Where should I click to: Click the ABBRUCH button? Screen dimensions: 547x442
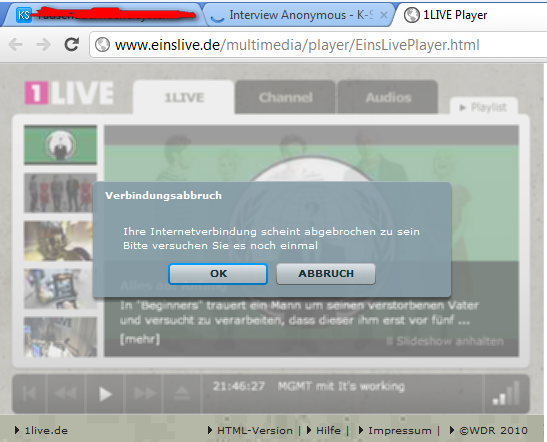[x=326, y=274]
